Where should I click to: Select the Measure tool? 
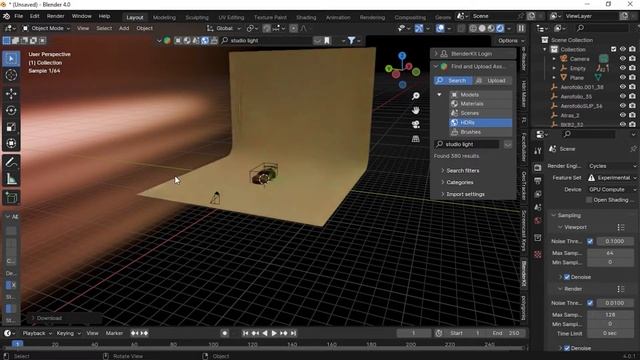point(11,178)
